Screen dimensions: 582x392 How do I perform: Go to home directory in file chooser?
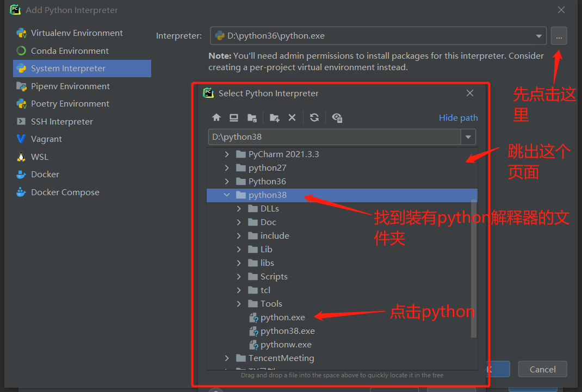point(216,117)
